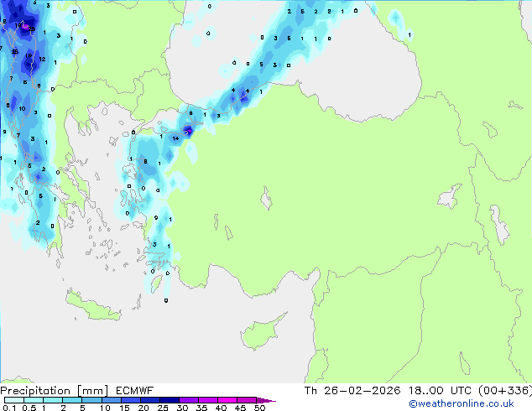Click the above-50 arrow at legend end

[266, 400]
